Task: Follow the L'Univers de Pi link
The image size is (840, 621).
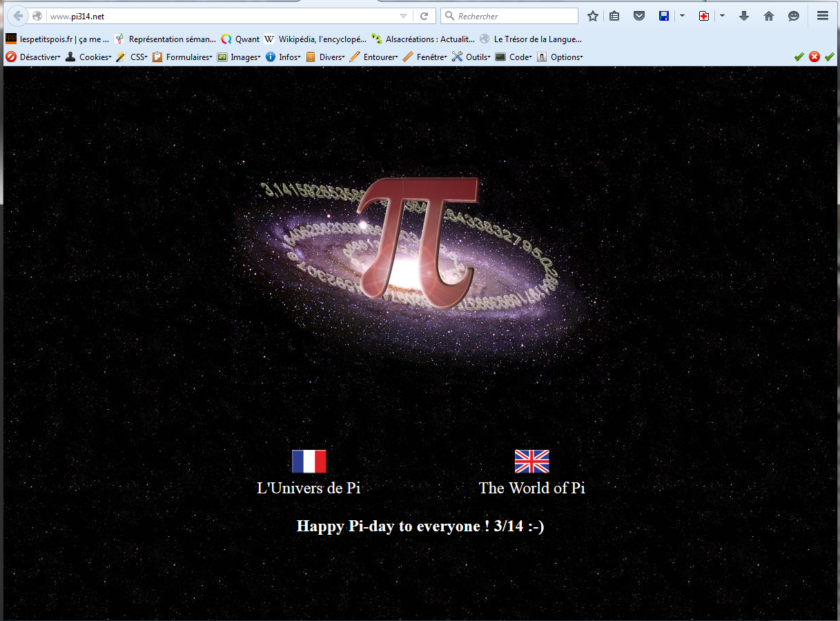Action: pyautogui.click(x=309, y=488)
